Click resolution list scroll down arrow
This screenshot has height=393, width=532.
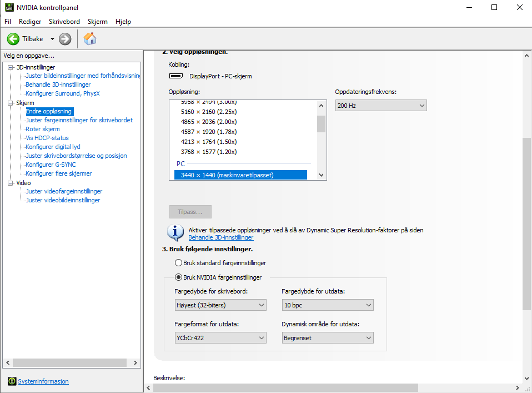tap(321, 175)
